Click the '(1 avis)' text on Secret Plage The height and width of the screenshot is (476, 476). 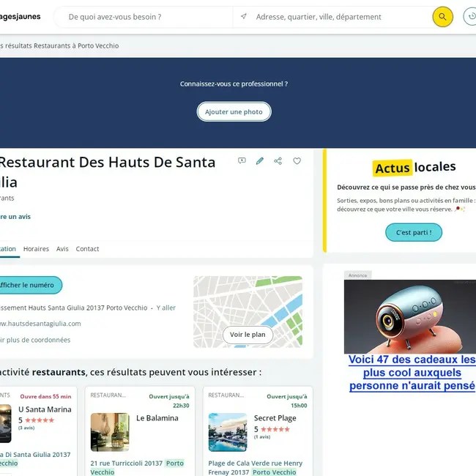click(x=262, y=437)
